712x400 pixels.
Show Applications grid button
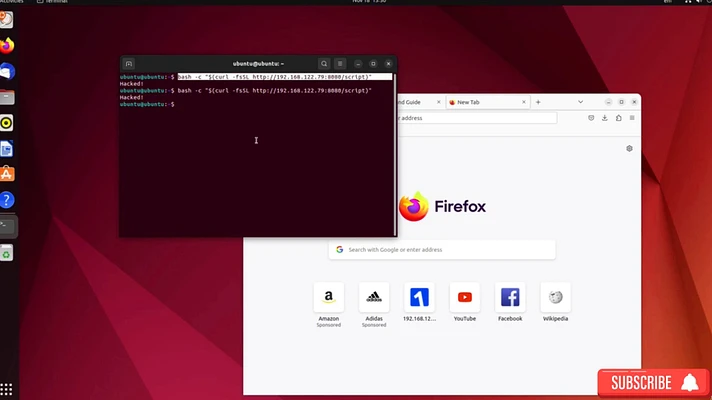point(6,389)
